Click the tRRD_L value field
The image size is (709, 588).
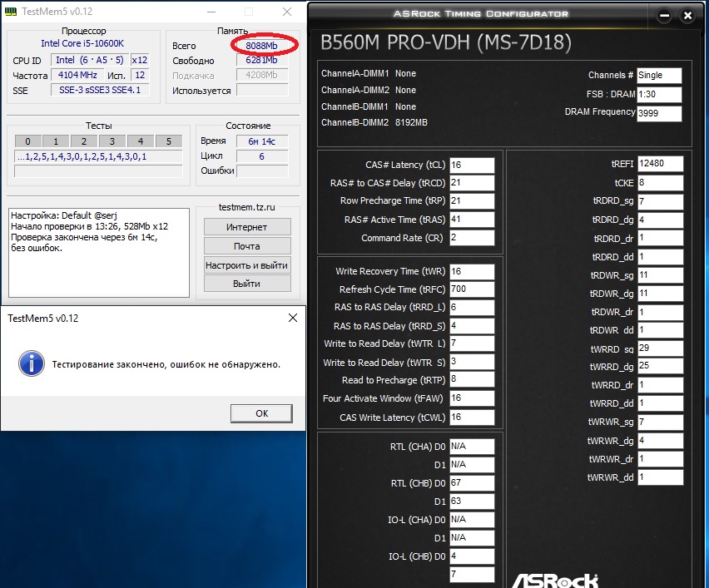click(472, 308)
